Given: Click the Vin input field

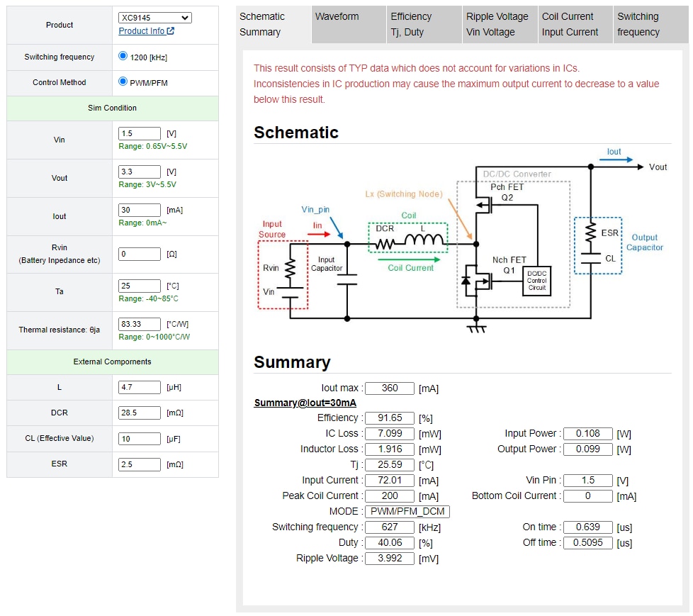Looking at the screenshot, I should pyautogui.click(x=140, y=133).
